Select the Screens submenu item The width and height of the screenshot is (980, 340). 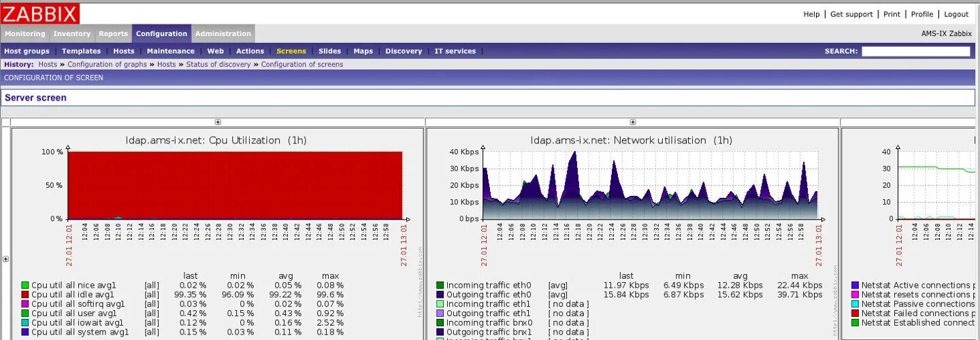[x=291, y=51]
